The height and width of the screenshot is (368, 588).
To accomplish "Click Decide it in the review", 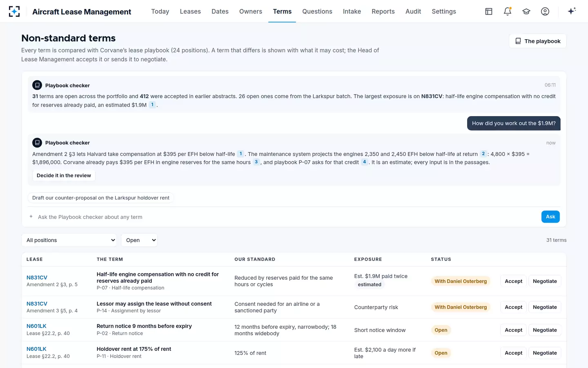I will point(64,175).
